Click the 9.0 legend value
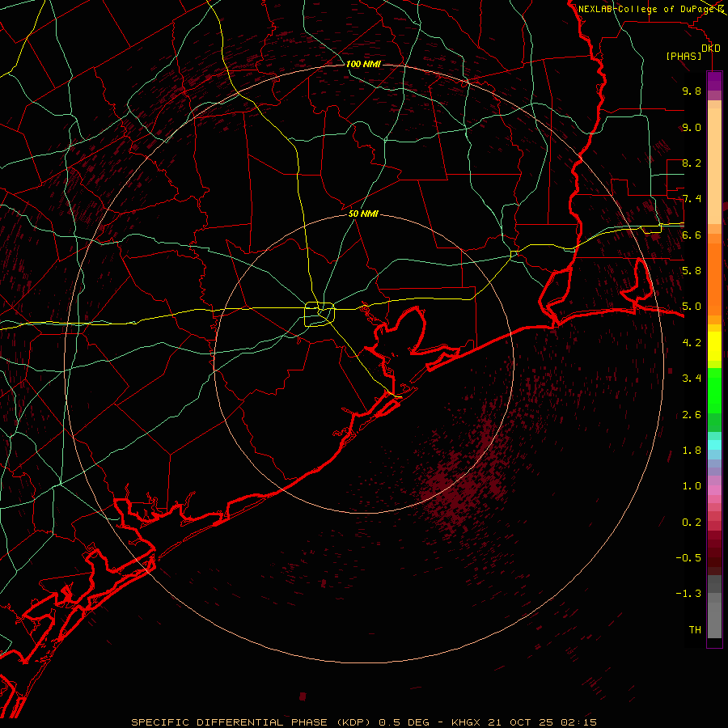The height and width of the screenshot is (728, 728). [692, 127]
